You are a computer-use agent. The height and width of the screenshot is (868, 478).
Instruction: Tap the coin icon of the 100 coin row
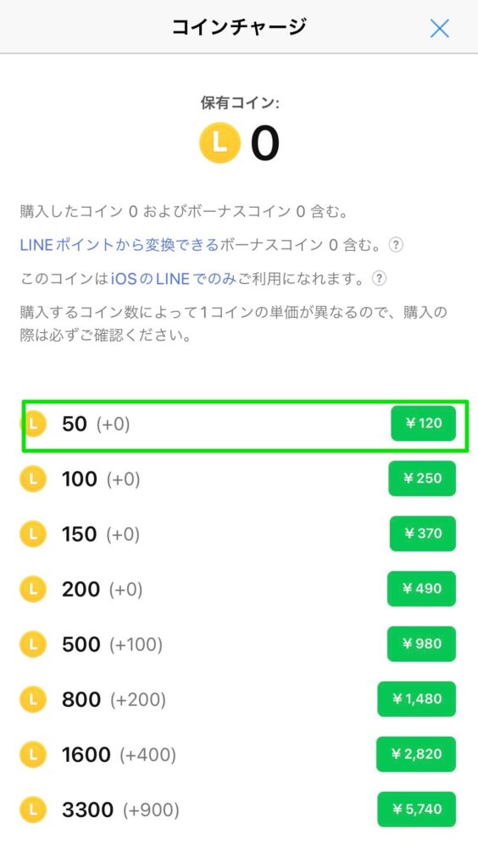point(33,479)
